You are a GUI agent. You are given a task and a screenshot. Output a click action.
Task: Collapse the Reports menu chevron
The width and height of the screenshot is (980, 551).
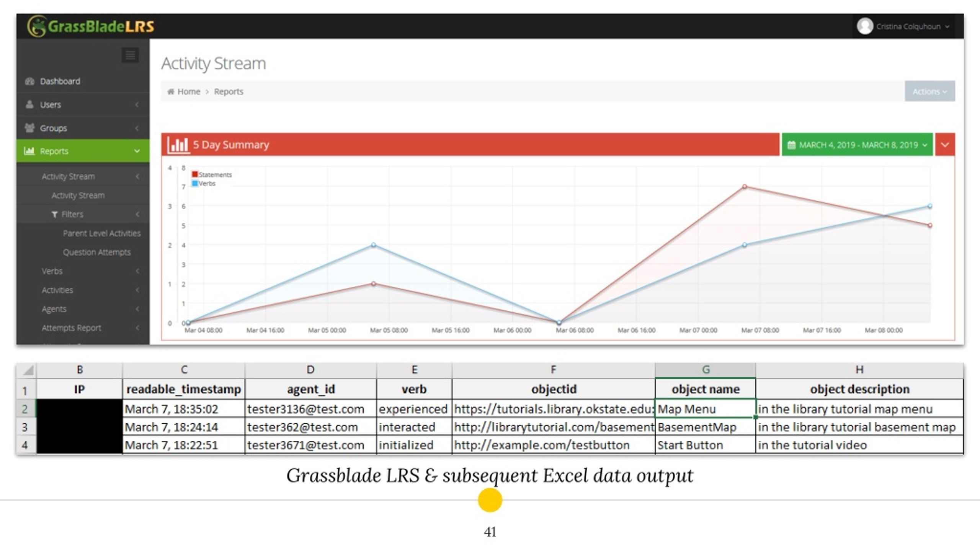click(137, 151)
